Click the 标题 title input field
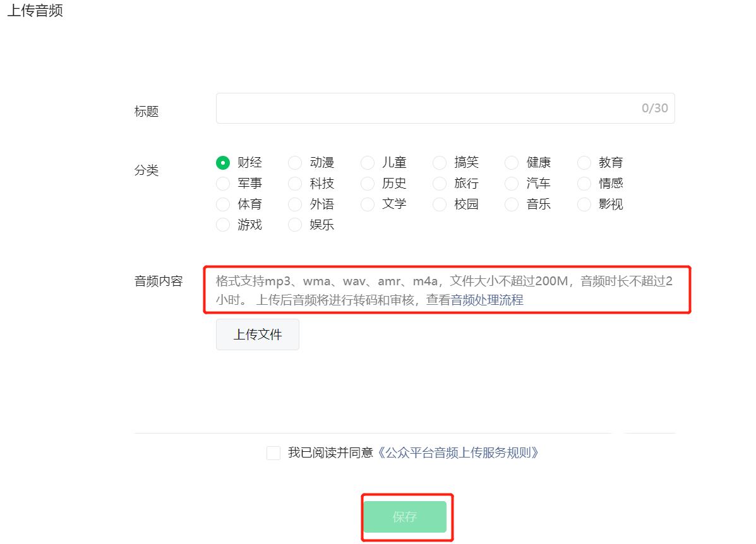756x544 pixels. click(445, 109)
